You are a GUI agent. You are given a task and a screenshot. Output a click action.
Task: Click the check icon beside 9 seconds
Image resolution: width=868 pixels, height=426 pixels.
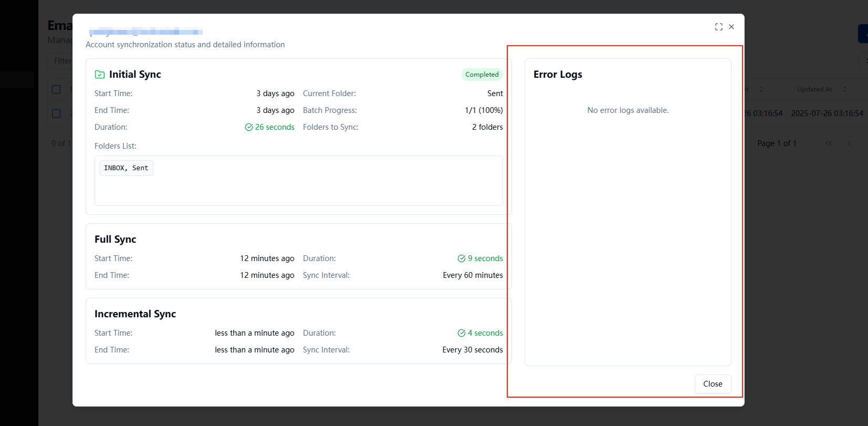pos(462,258)
